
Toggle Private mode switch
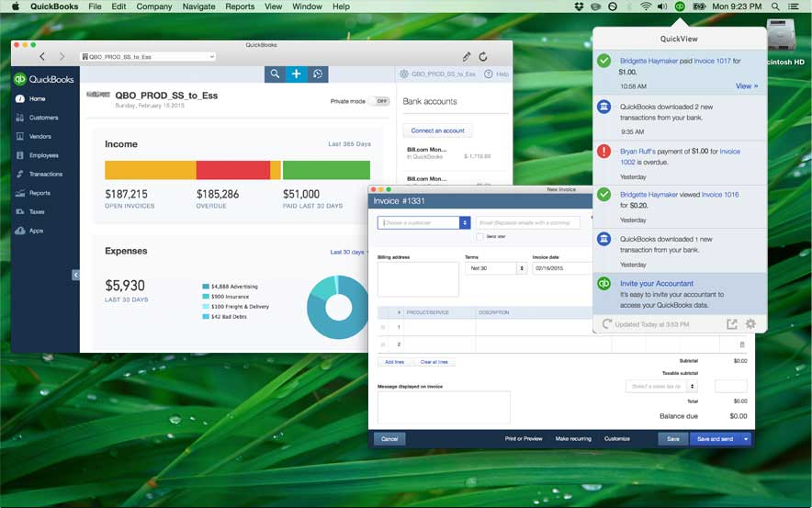coord(381,101)
